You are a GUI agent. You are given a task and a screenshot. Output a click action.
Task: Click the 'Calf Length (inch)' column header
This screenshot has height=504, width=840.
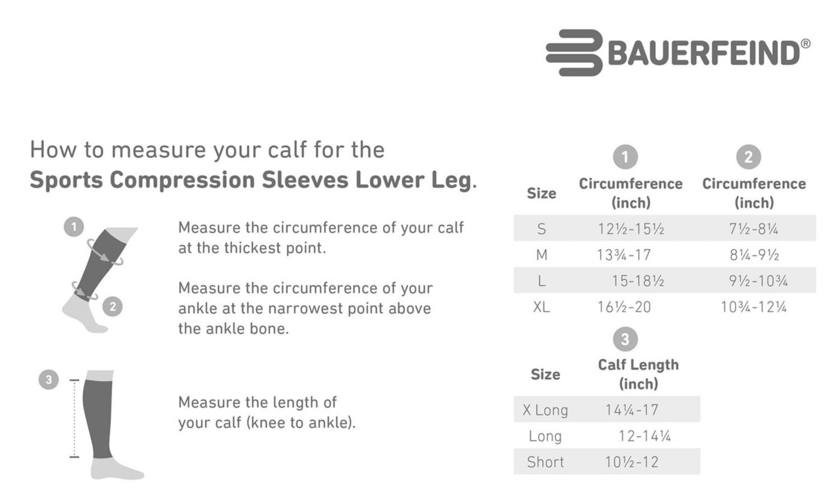638,374
